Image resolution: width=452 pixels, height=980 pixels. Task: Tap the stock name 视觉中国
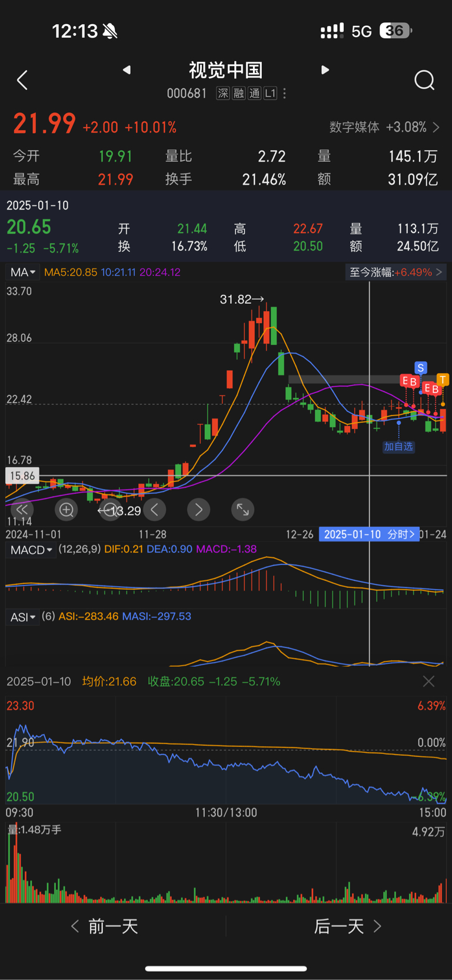point(225,70)
